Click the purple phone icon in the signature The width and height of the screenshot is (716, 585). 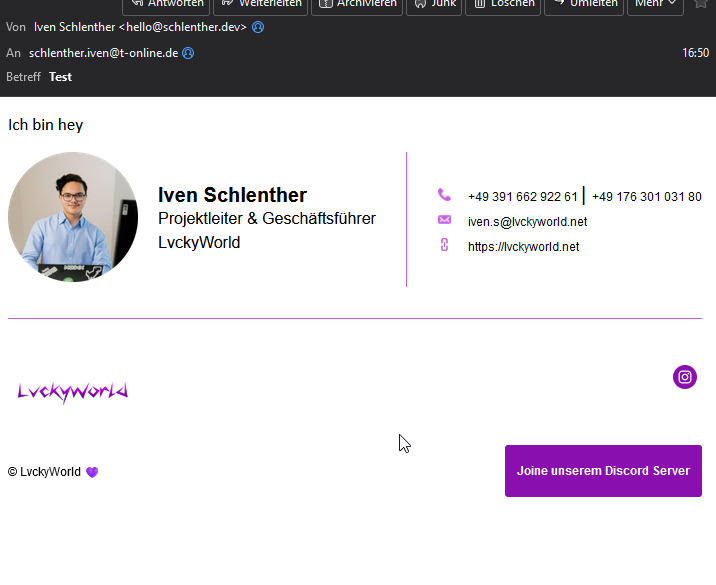(x=444, y=195)
